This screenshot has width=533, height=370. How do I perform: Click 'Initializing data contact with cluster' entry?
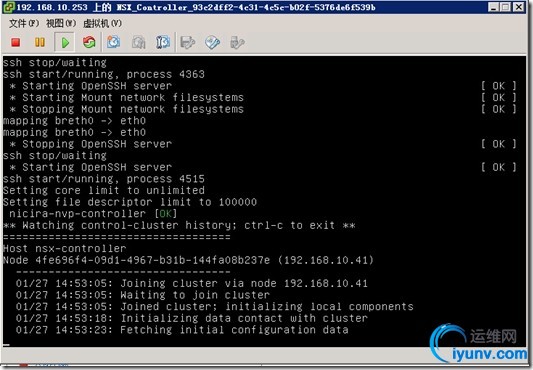[x=192, y=318]
